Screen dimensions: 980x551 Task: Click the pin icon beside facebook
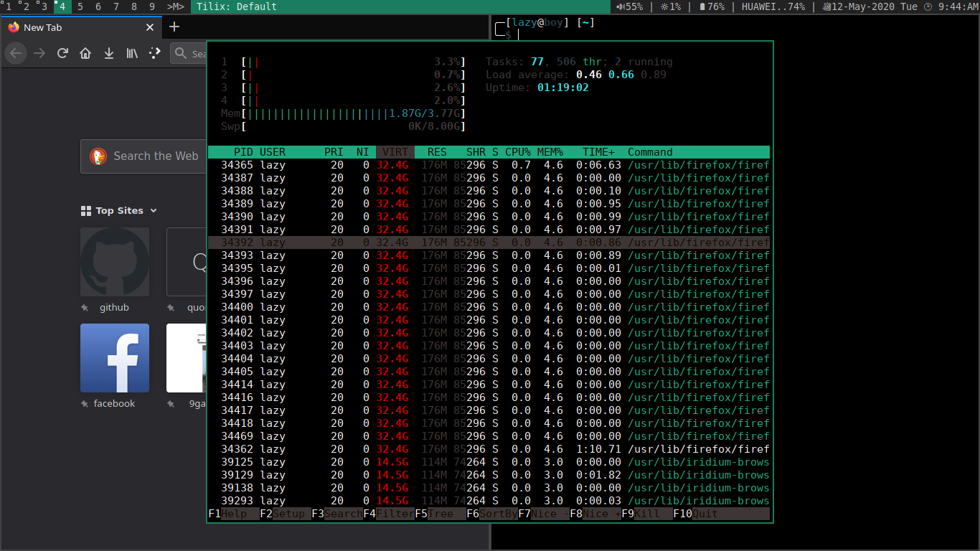85,404
